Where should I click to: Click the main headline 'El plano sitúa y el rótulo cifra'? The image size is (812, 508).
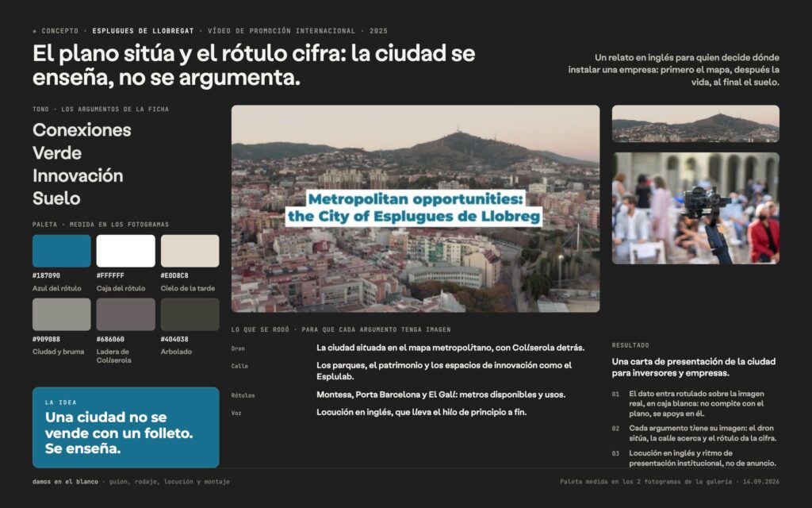[x=254, y=65]
